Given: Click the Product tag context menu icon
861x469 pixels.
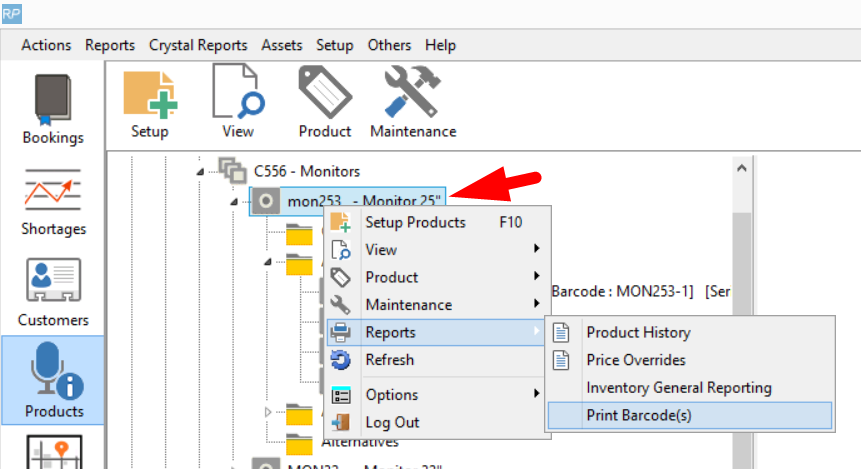Looking at the screenshot, I should tap(340, 277).
